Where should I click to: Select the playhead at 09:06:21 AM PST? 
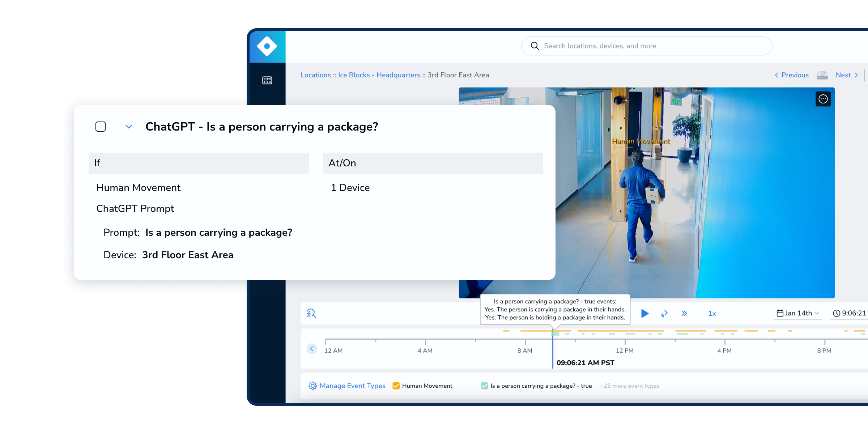553,349
